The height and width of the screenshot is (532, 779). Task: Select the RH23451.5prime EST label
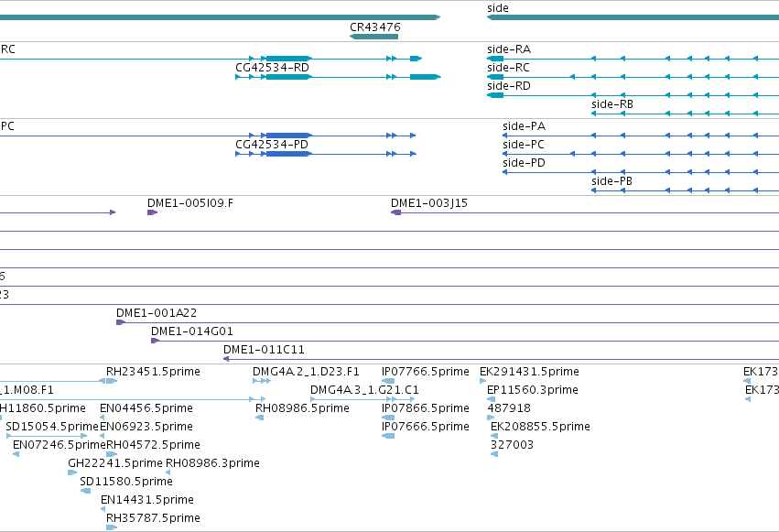153,372
